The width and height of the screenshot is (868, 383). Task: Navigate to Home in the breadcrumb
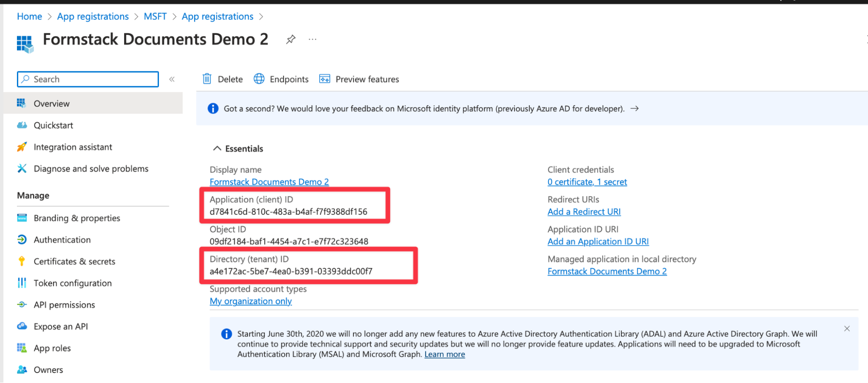pyautogui.click(x=30, y=17)
